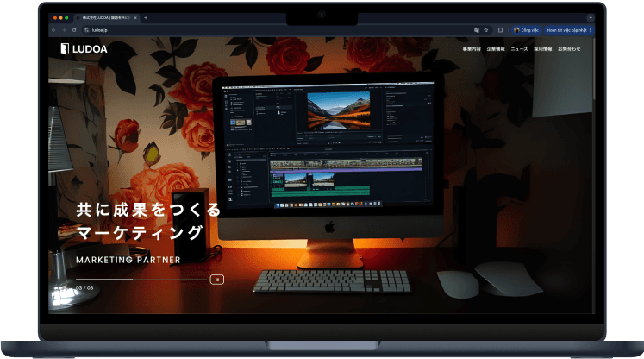644x359 pixels.
Task: Open the tab search dropdown arrow
Action: (x=591, y=17)
